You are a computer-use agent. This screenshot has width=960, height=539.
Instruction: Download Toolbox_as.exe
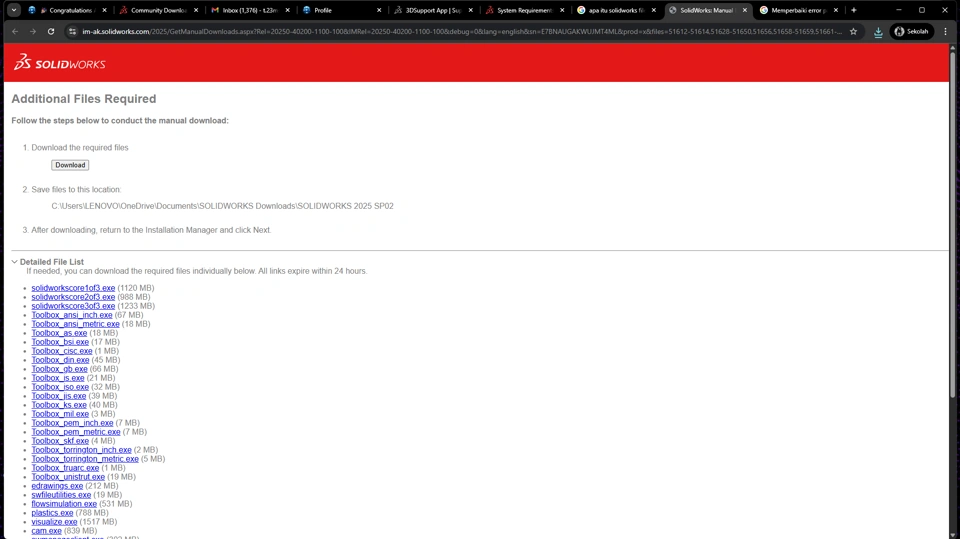click(59, 333)
